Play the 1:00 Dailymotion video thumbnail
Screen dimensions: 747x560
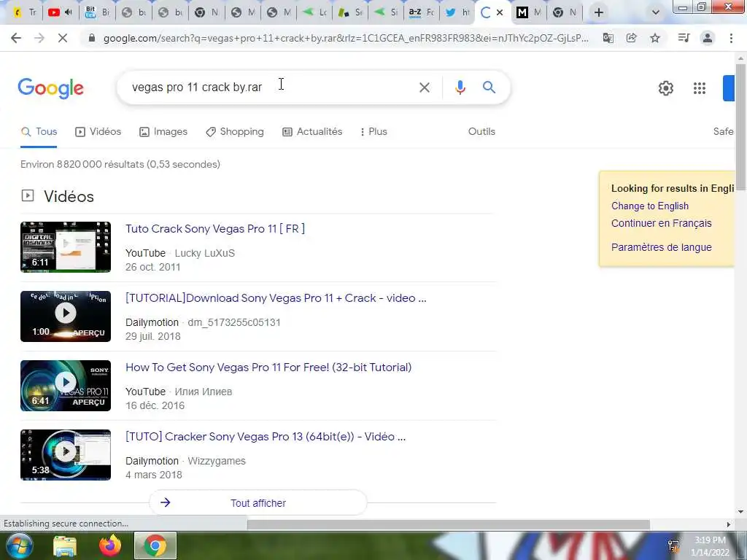(66, 316)
